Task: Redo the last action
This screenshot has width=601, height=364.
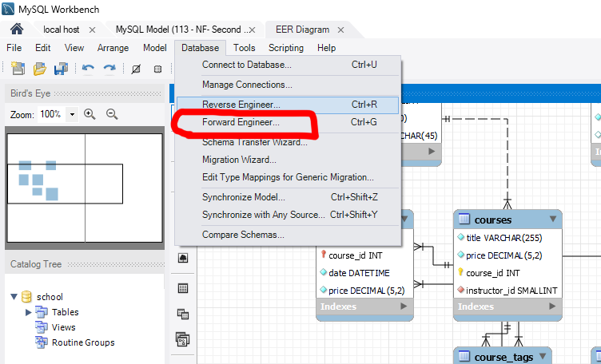Action: point(109,69)
